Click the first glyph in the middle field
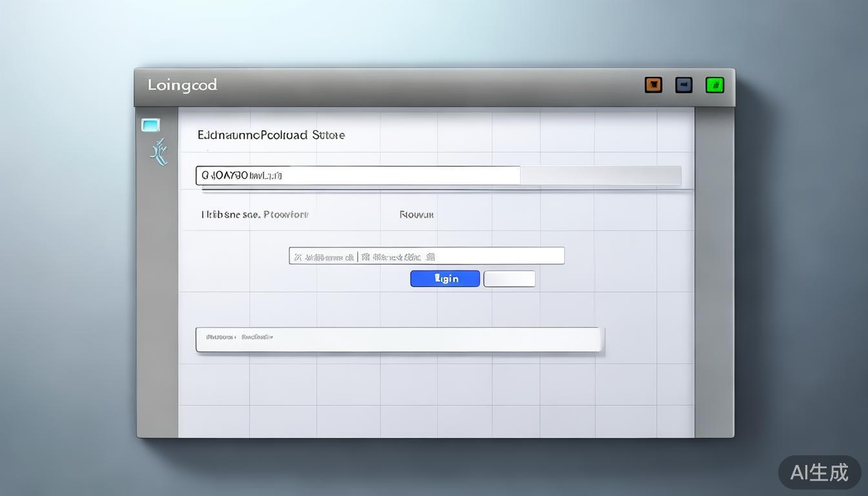 tap(298, 257)
